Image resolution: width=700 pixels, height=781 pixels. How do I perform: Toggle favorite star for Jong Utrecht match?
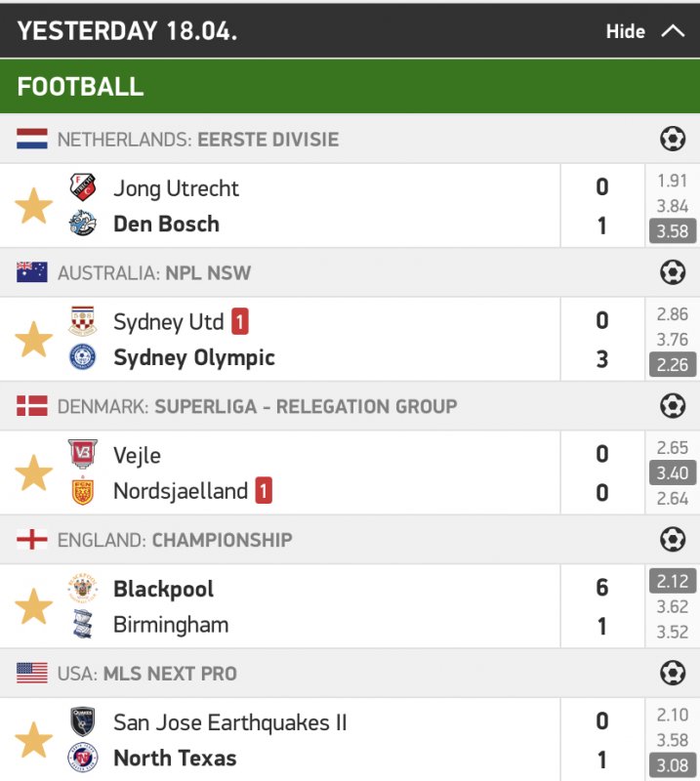tap(33, 206)
